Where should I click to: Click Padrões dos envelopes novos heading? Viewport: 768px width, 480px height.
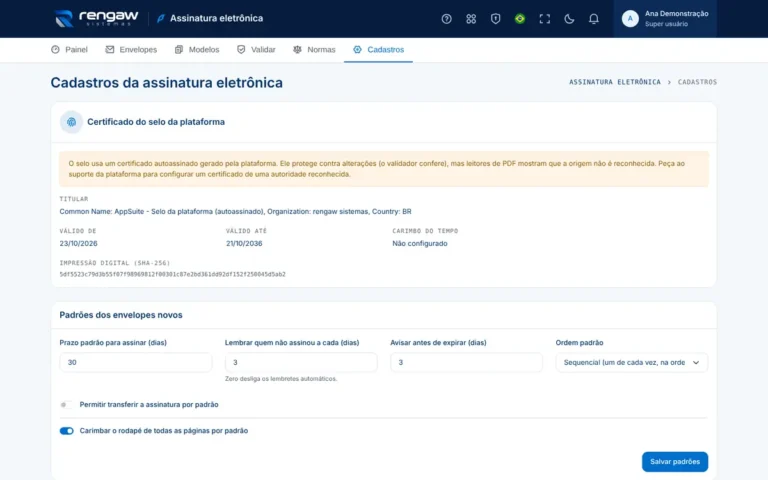121,315
